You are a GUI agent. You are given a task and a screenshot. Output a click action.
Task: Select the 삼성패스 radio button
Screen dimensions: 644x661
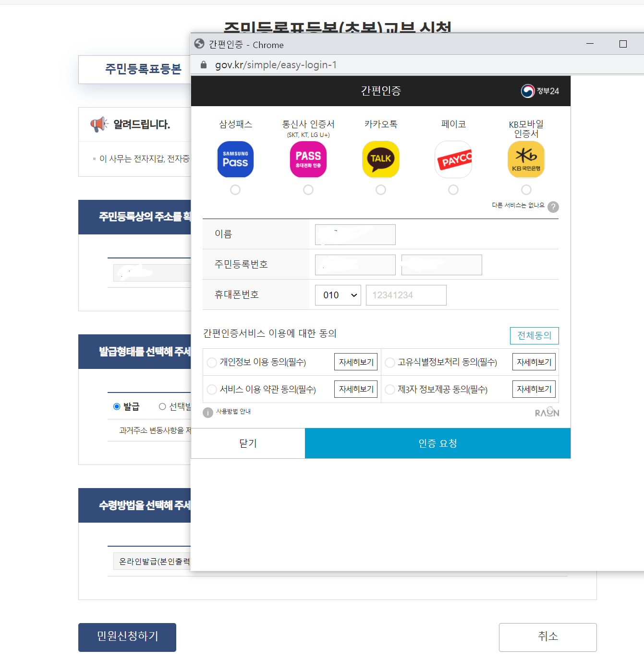(235, 190)
